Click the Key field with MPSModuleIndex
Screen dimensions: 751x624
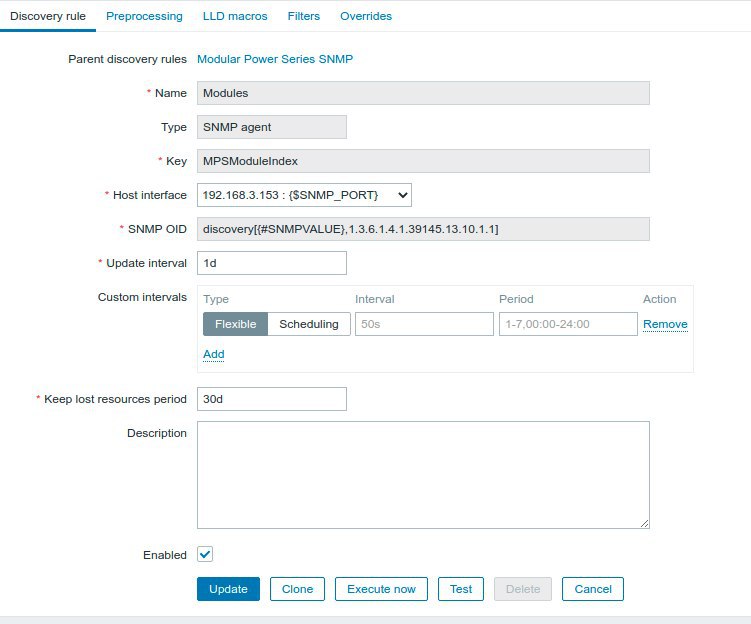click(x=423, y=161)
